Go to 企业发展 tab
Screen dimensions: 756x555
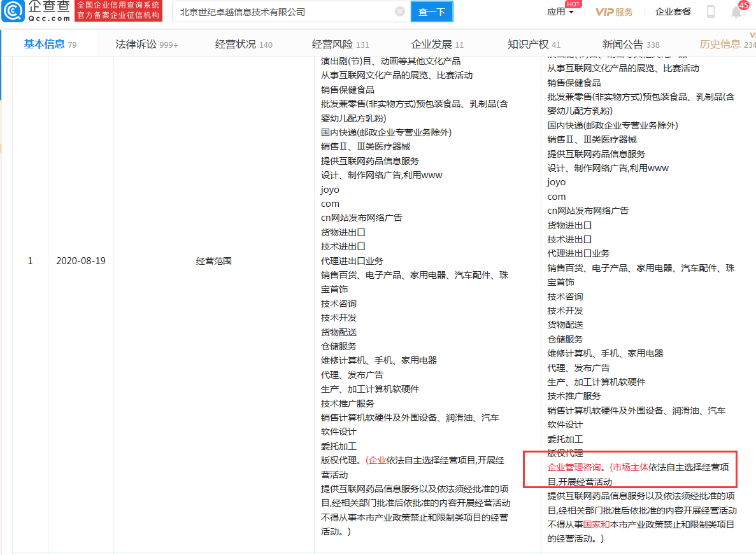[x=437, y=44]
